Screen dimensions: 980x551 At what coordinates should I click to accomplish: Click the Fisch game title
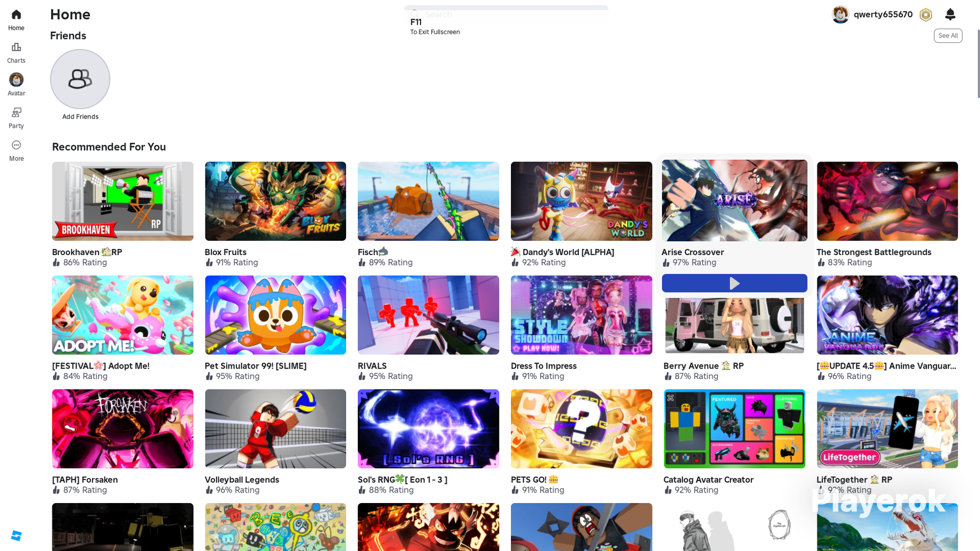tap(373, 252)
